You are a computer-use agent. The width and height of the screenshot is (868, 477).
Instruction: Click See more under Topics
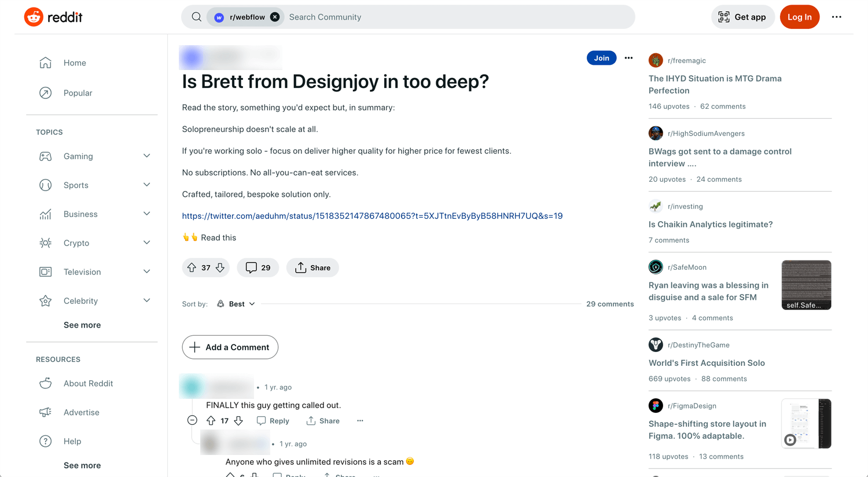82,325
